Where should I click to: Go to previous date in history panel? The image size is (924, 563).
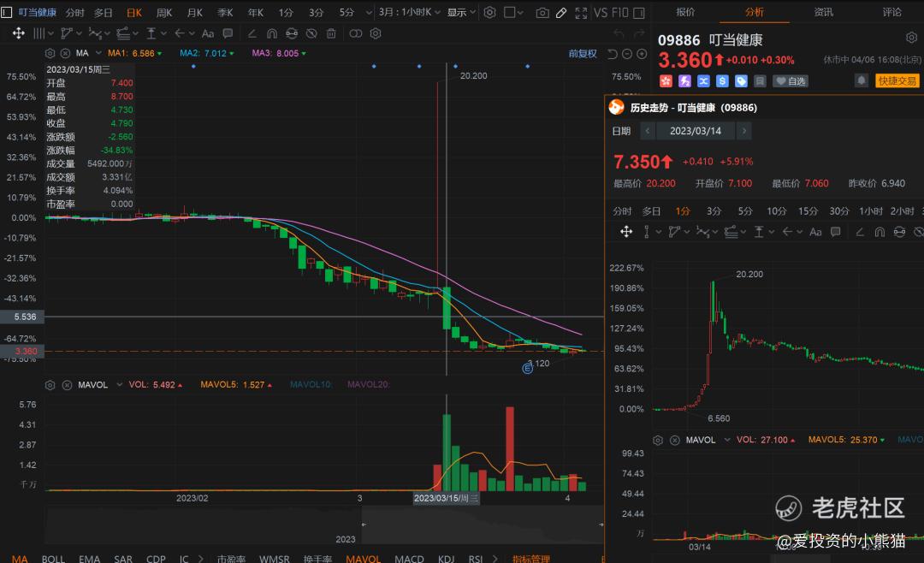tap(648, 131)
